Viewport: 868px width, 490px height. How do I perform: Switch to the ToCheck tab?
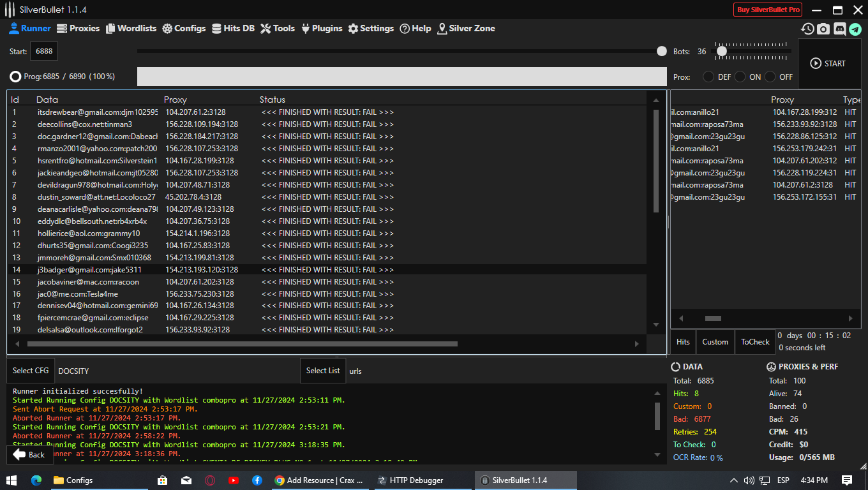tap(755, 342)
